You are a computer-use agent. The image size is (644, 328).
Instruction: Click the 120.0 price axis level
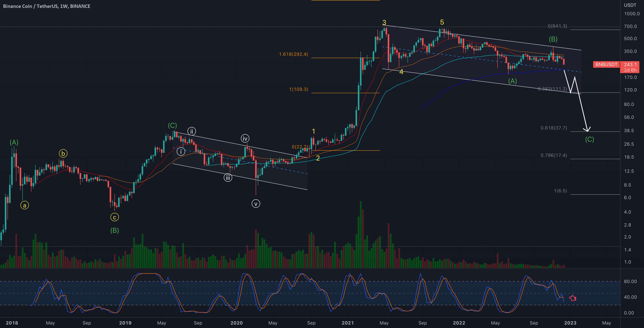630,90
